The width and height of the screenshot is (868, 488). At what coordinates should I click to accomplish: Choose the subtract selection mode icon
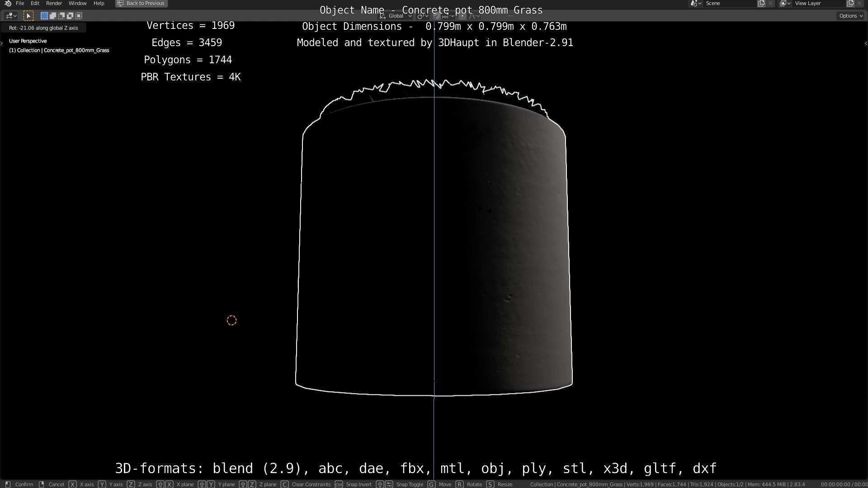(x=61, y=16)
